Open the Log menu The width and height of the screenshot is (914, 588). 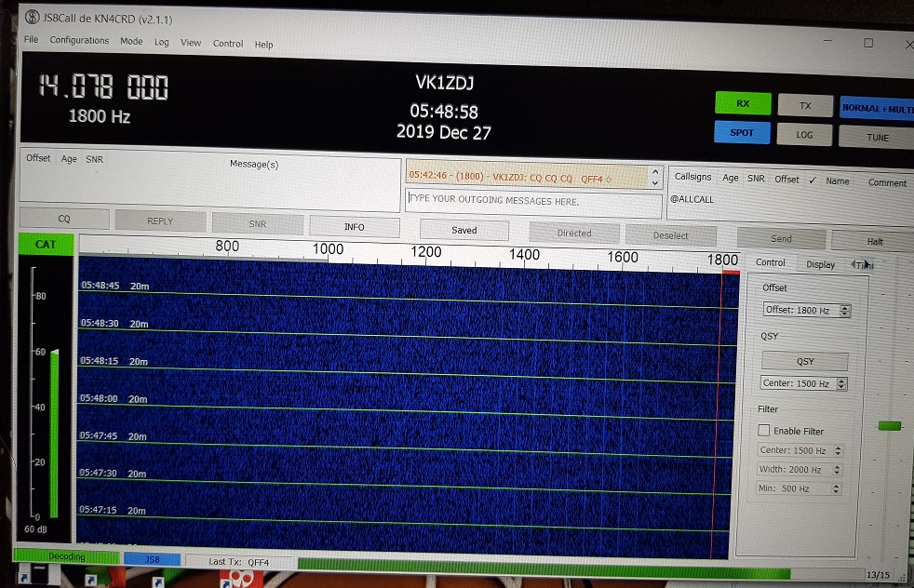161,42
